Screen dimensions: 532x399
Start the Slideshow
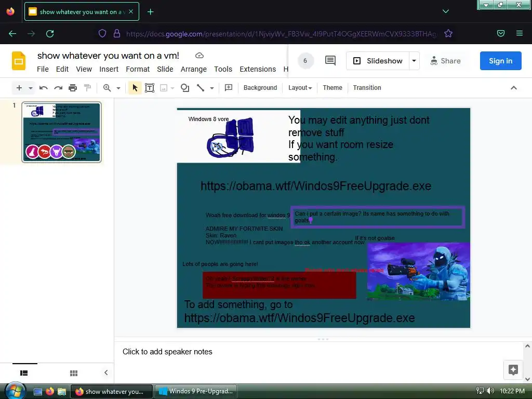coord(378,61)
